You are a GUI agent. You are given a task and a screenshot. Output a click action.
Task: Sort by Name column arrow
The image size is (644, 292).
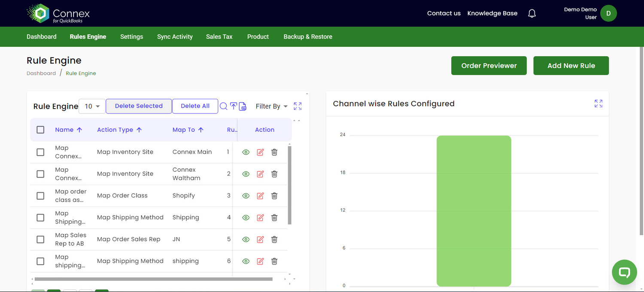pos(79,130)
